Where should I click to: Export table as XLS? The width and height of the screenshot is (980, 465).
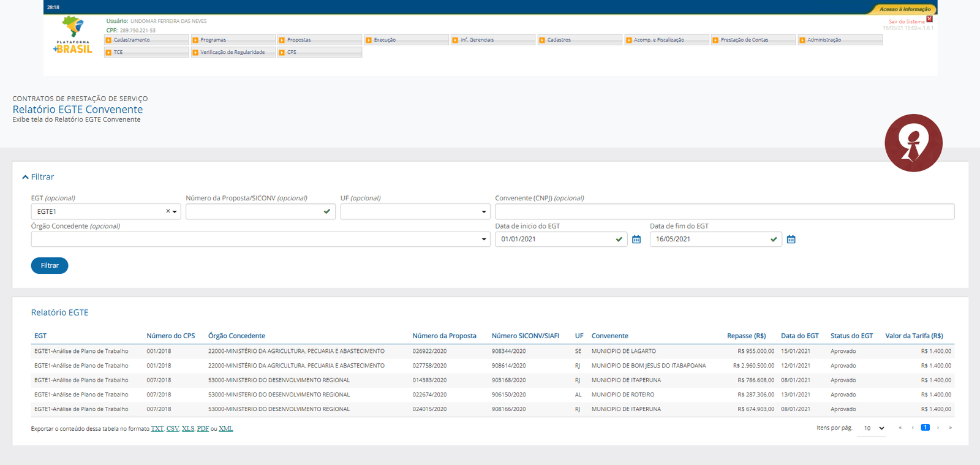[187, 429]
